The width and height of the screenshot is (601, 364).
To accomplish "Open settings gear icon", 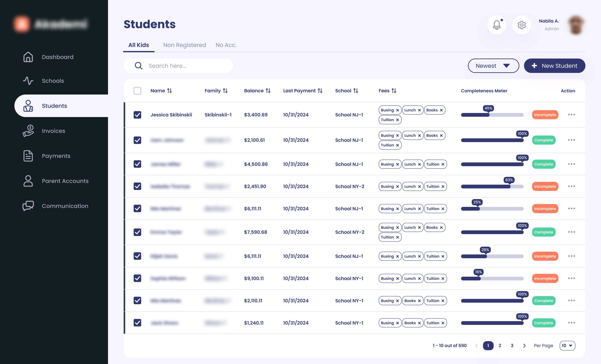I will [521, 25].
